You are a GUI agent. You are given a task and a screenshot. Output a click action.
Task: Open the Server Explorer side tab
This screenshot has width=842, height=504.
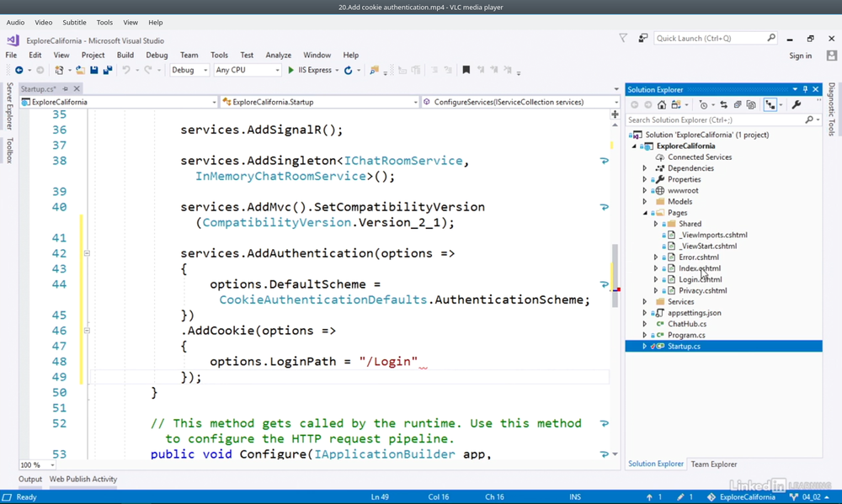(9, 106)
